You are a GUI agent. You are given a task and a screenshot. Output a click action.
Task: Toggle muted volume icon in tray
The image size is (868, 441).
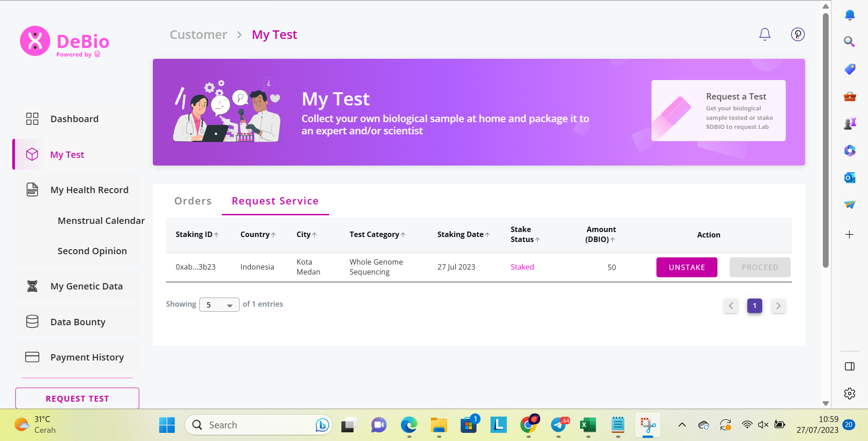(763, 425)
